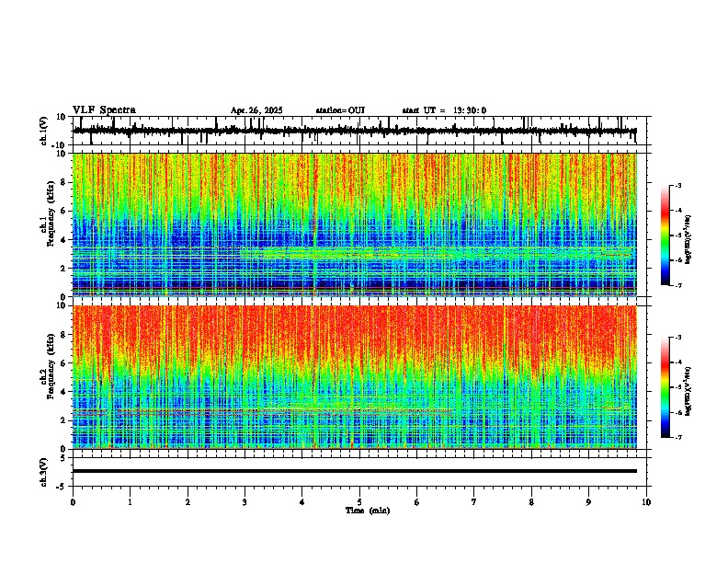This screenshot has width=728, height=563.
Task: Click the ch.1 color bar "log(PSD)(V²/Hz)" label
Action: pyautogui.click(x=688, y=240)
